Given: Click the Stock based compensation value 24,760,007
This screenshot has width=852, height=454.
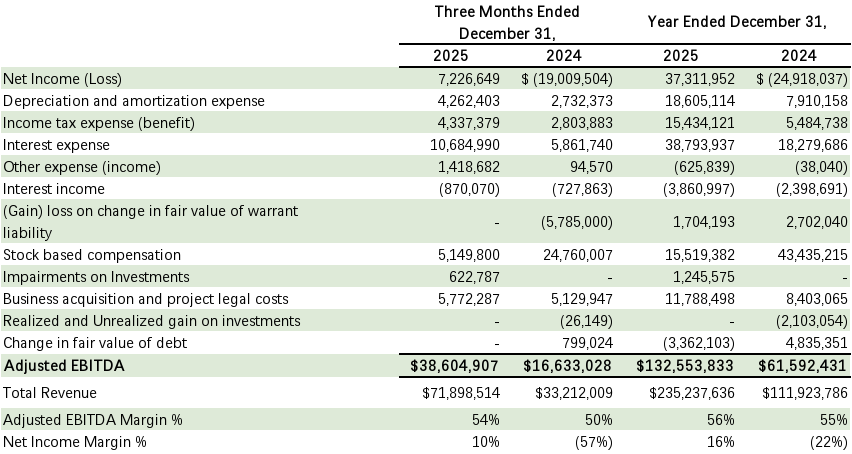Looking at the screenshot, I should point(568,255).
